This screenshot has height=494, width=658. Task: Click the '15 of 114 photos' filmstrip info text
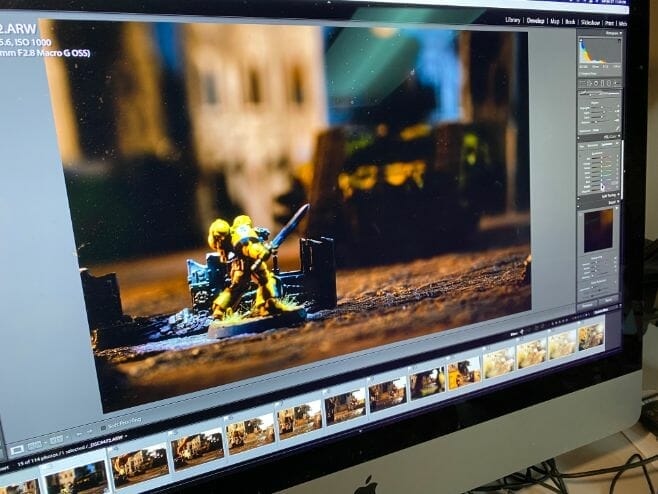click(x=38, y=459)
